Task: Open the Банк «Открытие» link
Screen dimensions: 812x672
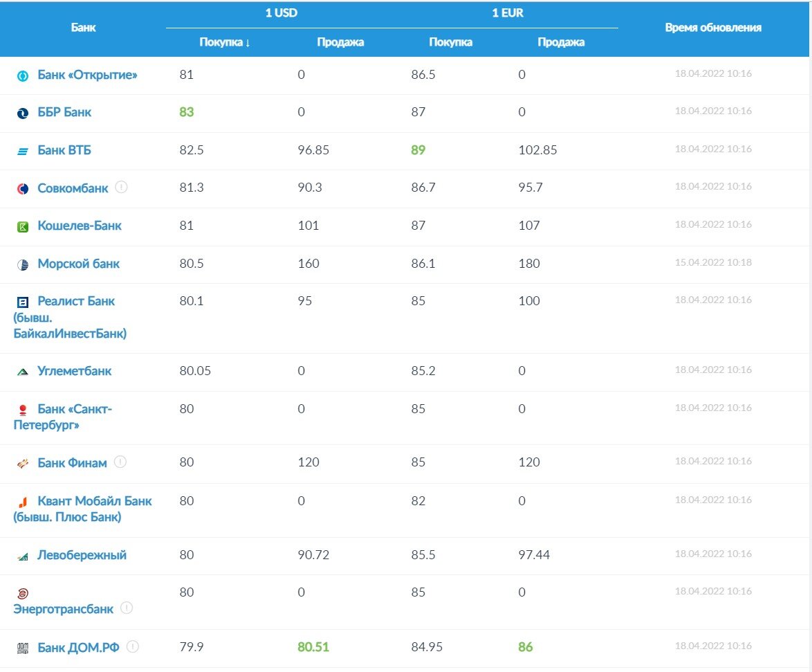Action: point(87,75)
